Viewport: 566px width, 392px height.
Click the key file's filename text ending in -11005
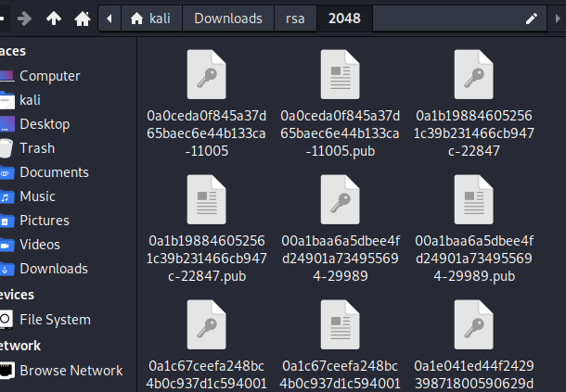tap(207, 133)
